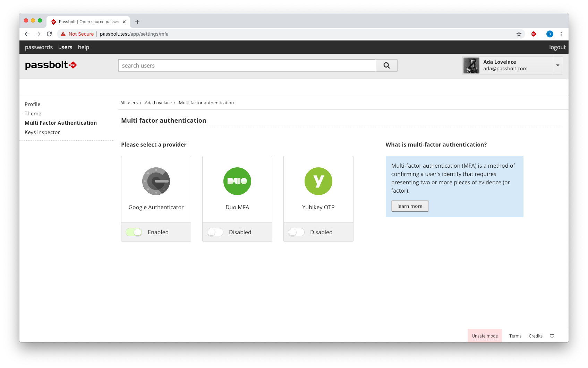This screenshot has height=368, width=588.
Task: Toggle the Google Authenticator Enabled switch
Action: pos(134,232)
